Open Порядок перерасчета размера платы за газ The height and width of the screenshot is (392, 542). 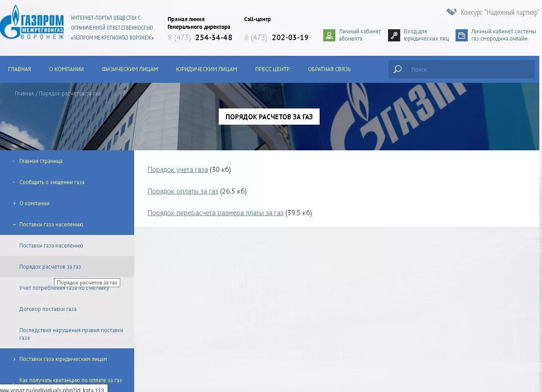(x=215, y=213)
